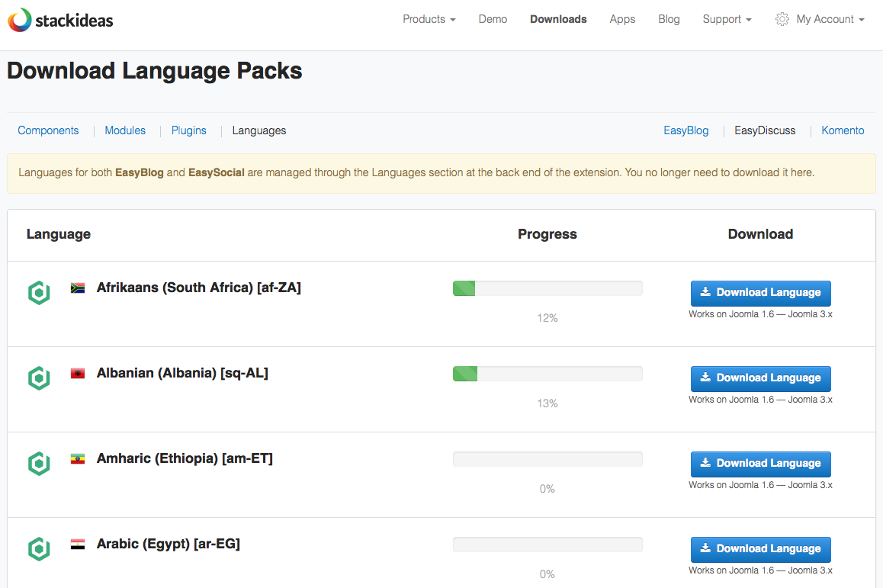This screenshot has width=883, height=588.
Task: Open the Products dropdown menu
Action: (x=429, y=19)
